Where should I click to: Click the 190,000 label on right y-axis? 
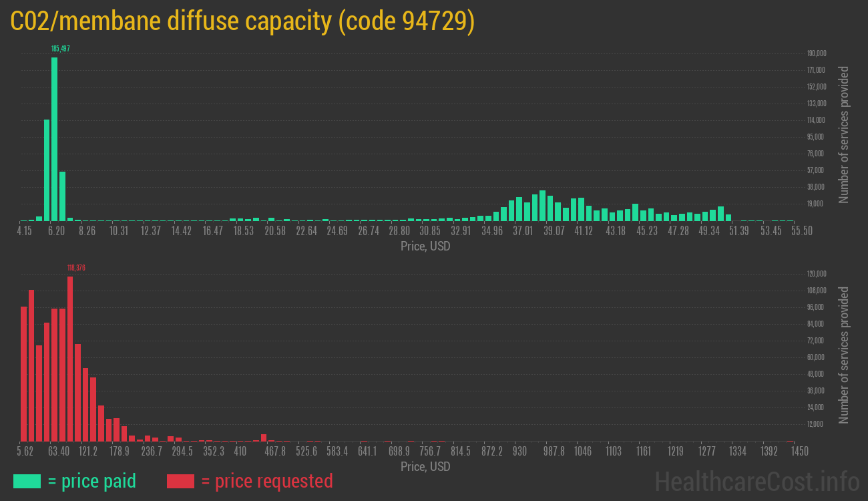tap(816, 53)
